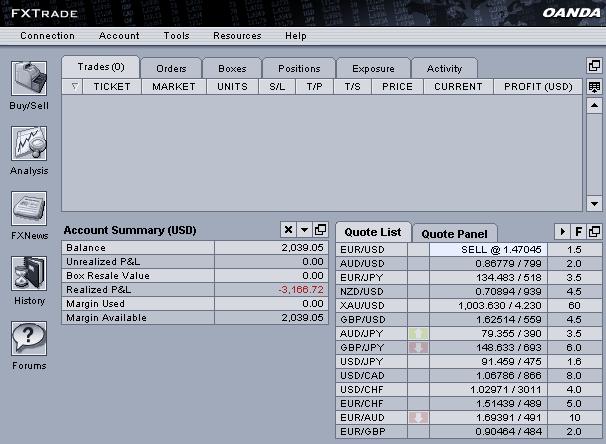This screenshot has width=606, height=444.
Task: Click the GBP/JPY red down arrow indicator
Action: [x=418, y=347]
